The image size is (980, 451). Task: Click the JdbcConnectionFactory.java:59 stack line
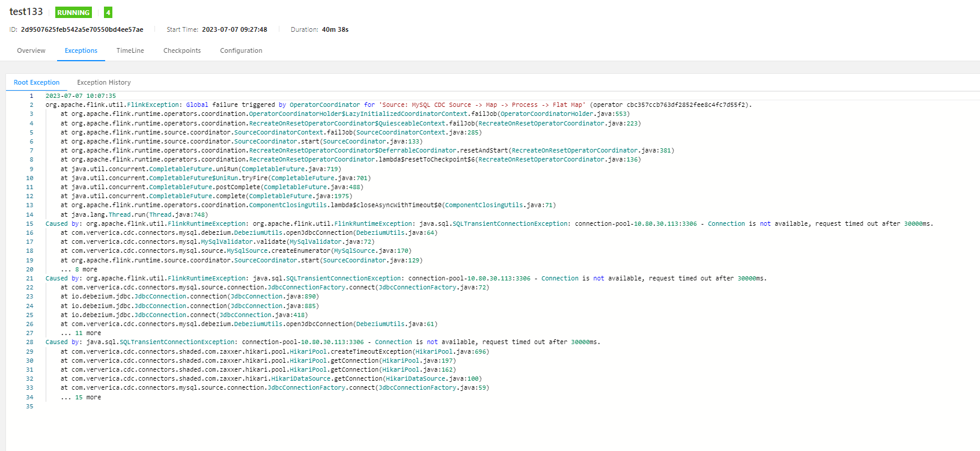275,387
